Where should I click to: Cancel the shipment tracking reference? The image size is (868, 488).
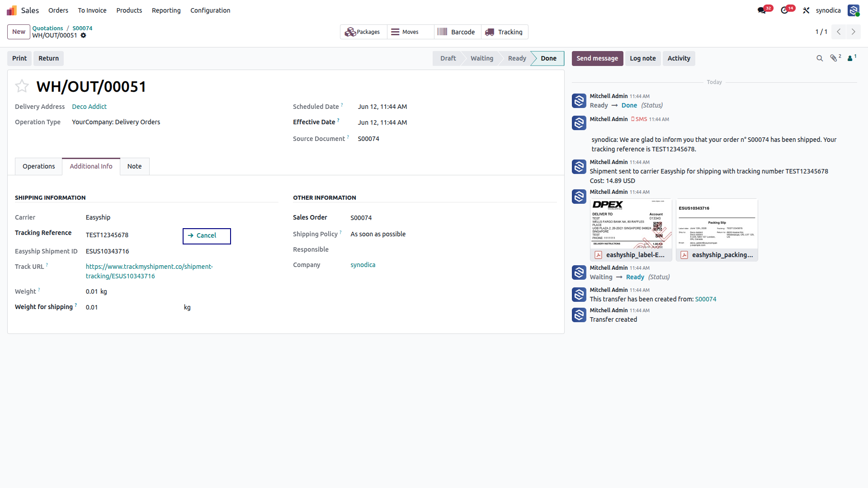[207, 236]
